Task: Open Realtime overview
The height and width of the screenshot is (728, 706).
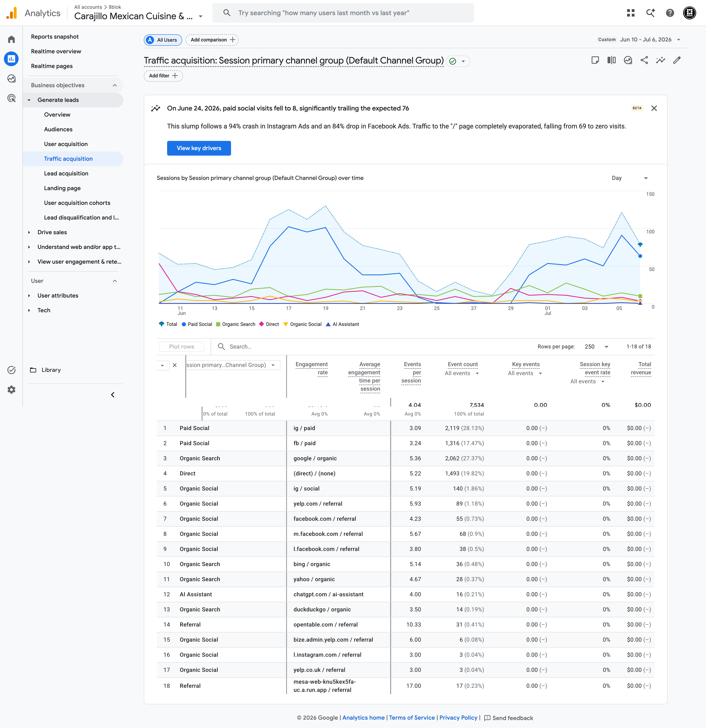Action: (x=56, y=51)
